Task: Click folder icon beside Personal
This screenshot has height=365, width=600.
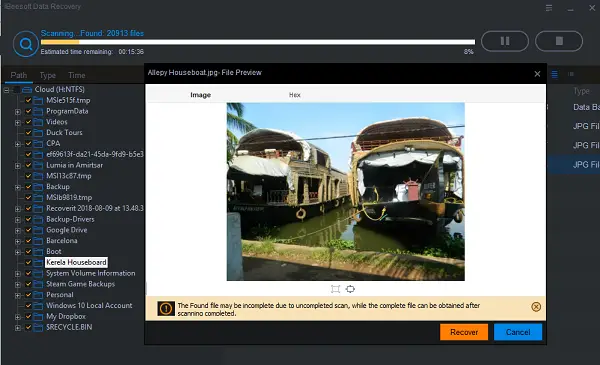Action: pos(38,295)
